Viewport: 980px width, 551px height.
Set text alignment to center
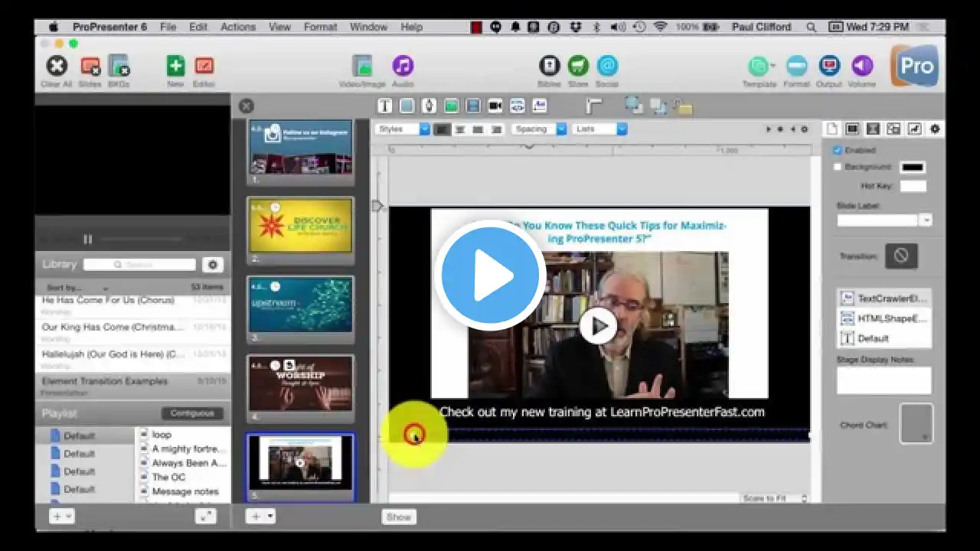(460, 129)
